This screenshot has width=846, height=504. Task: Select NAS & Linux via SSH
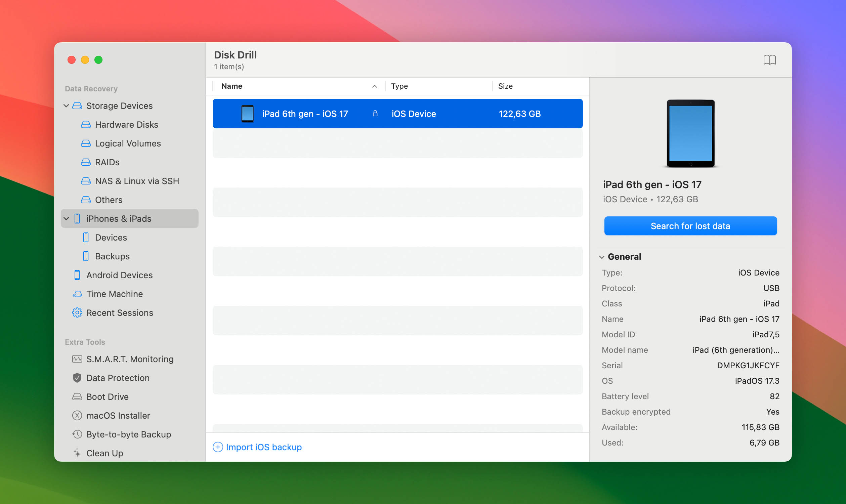tap(137, 181)
